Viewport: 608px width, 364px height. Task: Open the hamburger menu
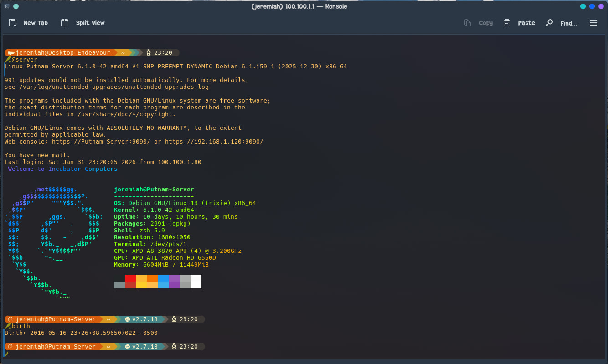[x=593, y=23]
